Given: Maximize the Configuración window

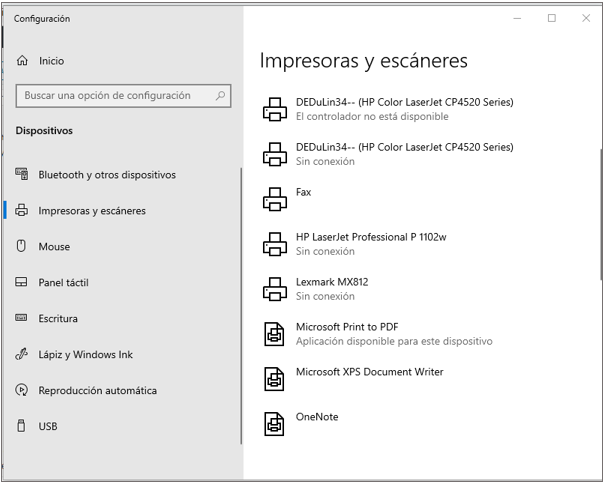Looking at the screenshot, I should pos(552,18).
